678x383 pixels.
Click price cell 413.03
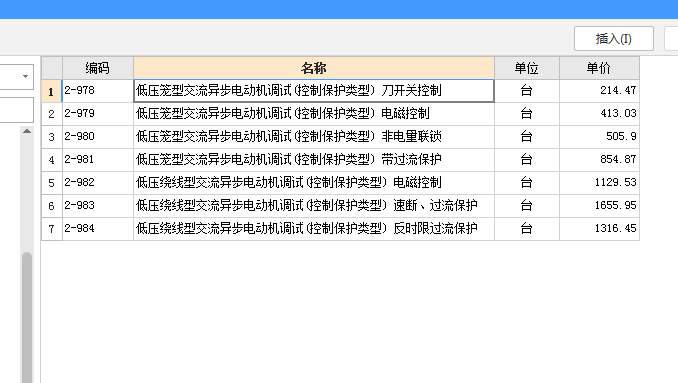[x=599, y=114]
